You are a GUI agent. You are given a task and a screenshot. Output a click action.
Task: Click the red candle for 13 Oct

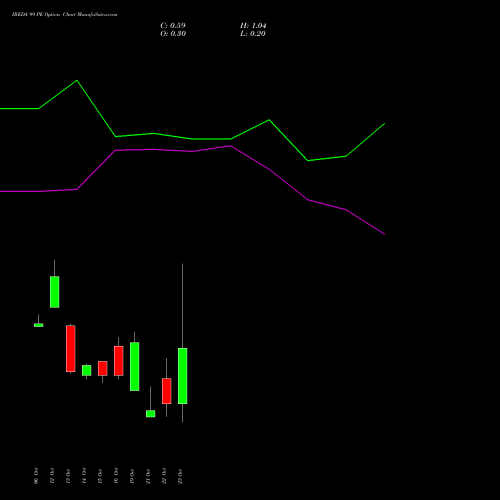click(x=71, y=348)
